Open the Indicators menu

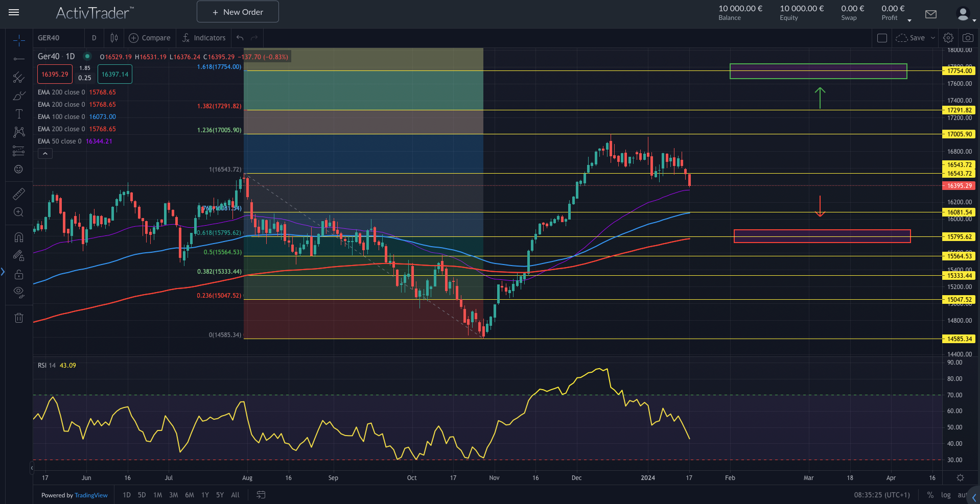(x=204, y=38)
